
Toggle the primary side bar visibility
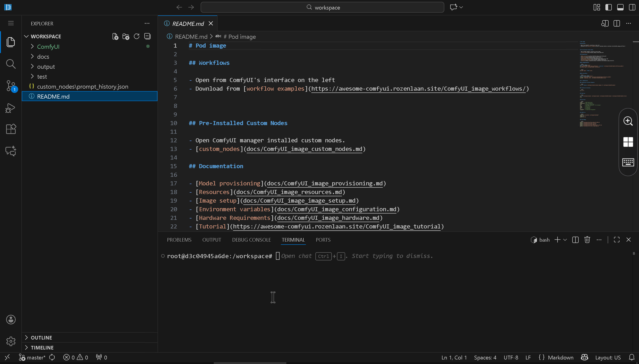[x=608, y=7]
